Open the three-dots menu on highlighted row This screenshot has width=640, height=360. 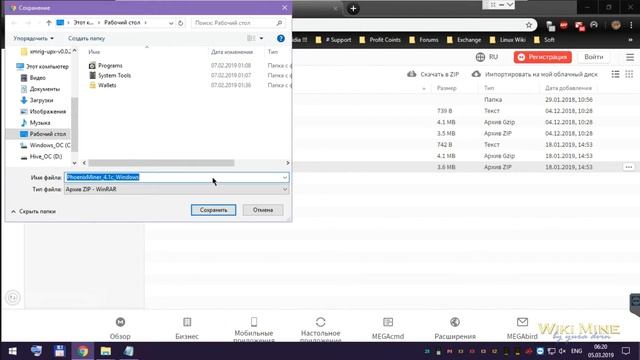[629, 167]
